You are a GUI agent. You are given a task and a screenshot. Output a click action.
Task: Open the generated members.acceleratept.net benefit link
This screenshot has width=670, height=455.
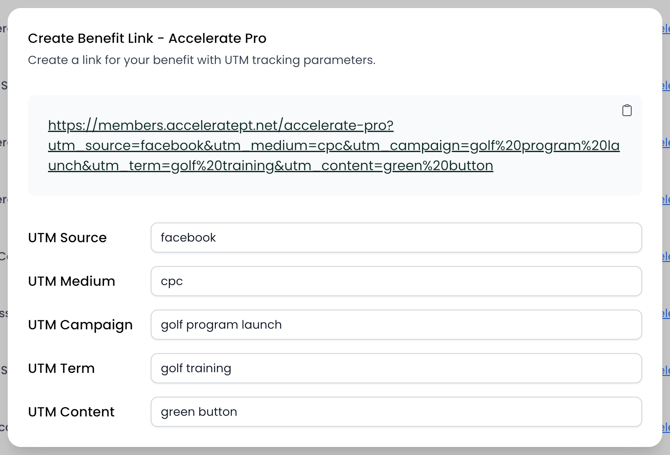click(x=220, y=126)
